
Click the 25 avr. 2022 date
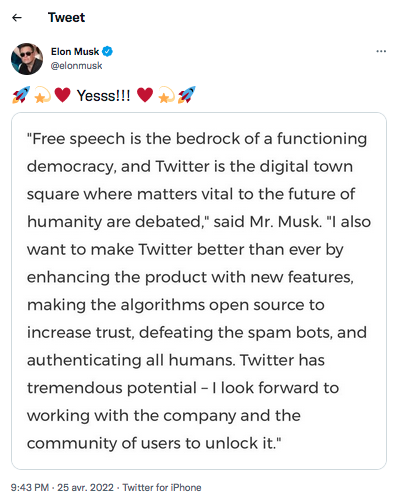tap(85, 488)
